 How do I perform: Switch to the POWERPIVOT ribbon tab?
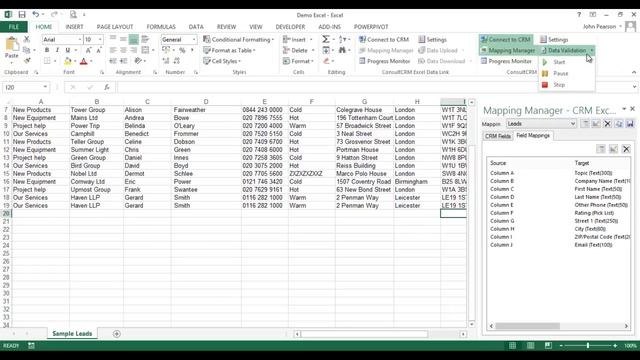[x=371, y=27]
